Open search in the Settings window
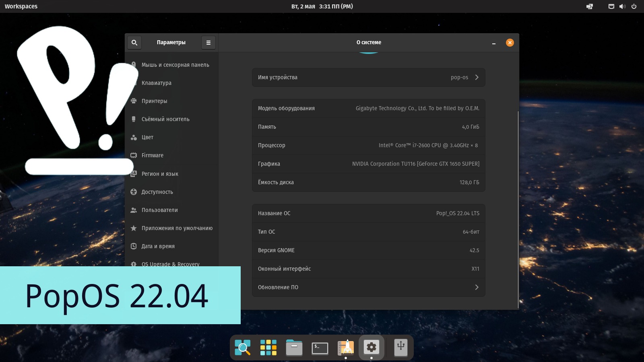The height and width of the screenshot is (362, 644). click(134, 42)
